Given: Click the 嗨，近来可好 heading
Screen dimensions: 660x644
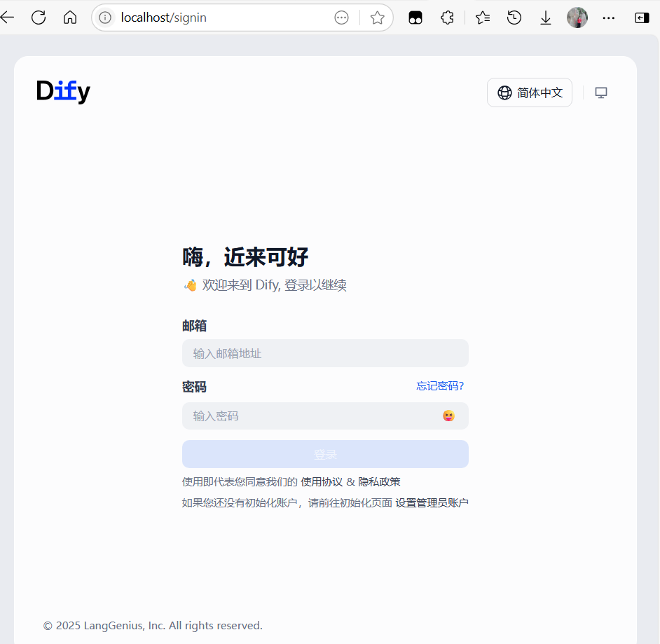Looking at the screenshot, I should tap(245, 256).
